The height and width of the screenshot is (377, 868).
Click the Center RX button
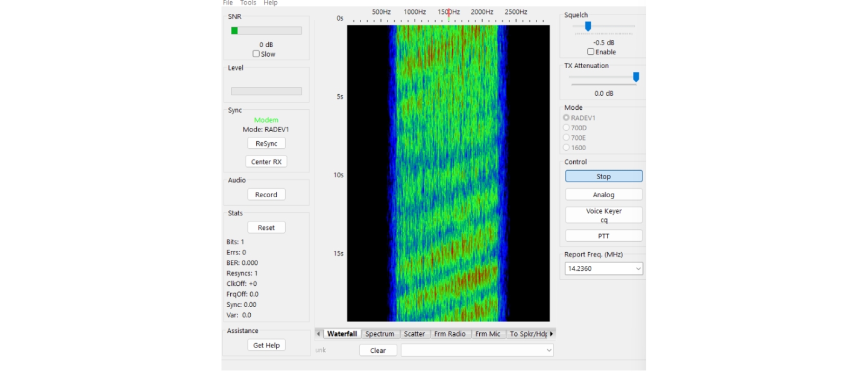click(x=266, y=162)
